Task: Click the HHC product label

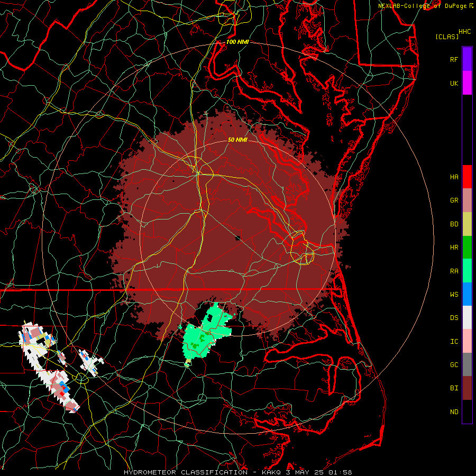Action: tap(464, 32)
